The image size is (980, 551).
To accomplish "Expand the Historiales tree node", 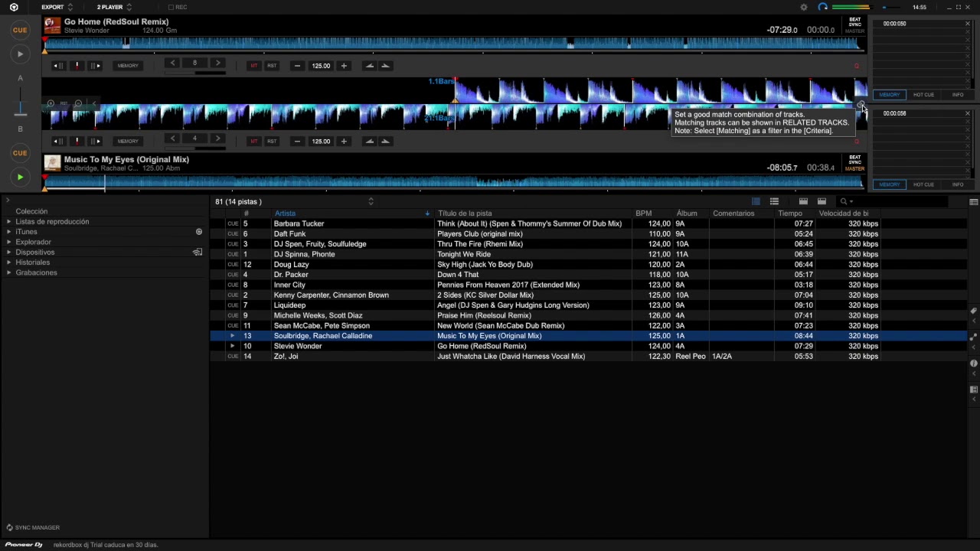I will [x=9, y=262].
